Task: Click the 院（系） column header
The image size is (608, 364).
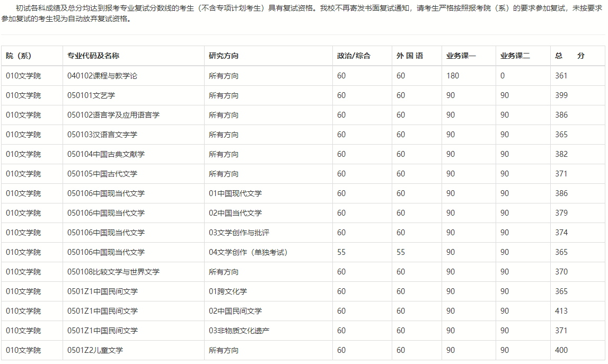Action: click(x=19, y=56)
